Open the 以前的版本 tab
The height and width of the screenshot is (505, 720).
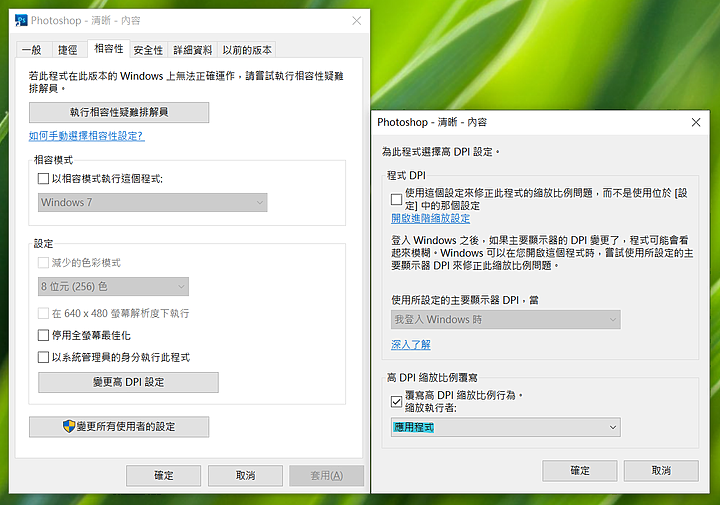[x=247, y=50]
